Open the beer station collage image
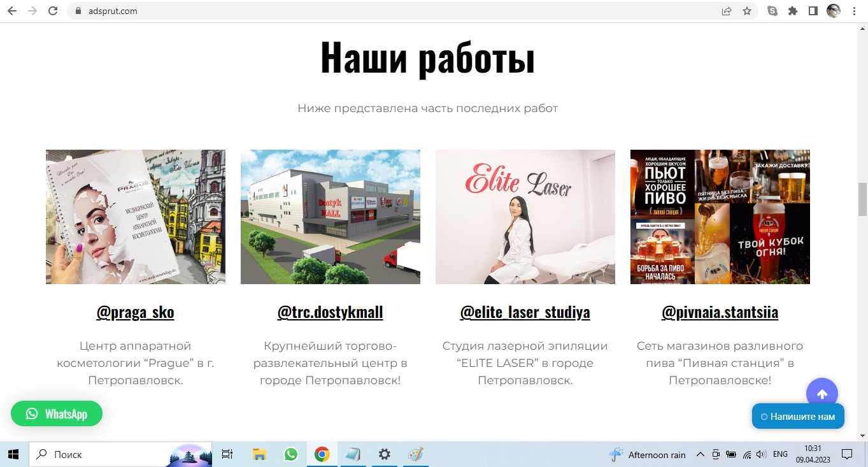Viewport: 868px width, 467px height. [x=720, y=217]
